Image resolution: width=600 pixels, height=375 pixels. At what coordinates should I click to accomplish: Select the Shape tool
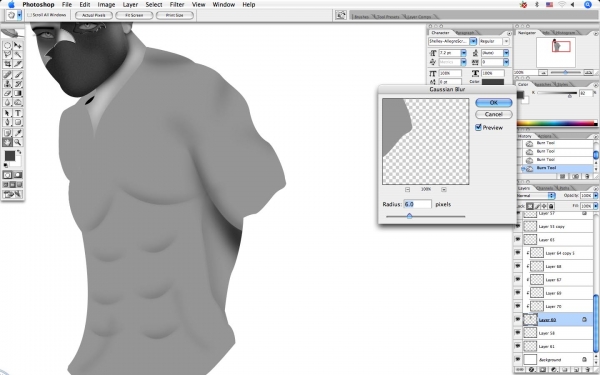click(18, 122)
